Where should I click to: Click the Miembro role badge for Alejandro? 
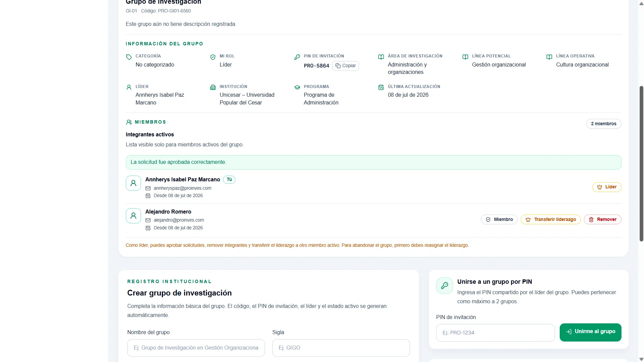[x=499, y=220]
